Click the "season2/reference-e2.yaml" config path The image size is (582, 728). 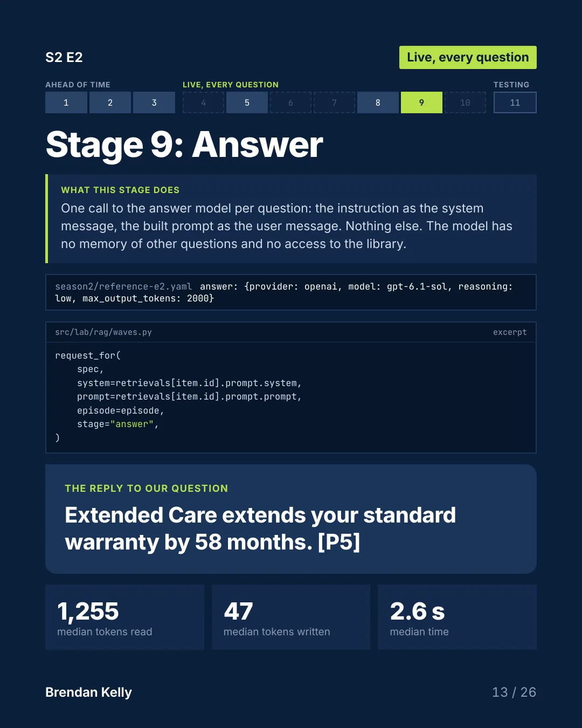(123, 286)
